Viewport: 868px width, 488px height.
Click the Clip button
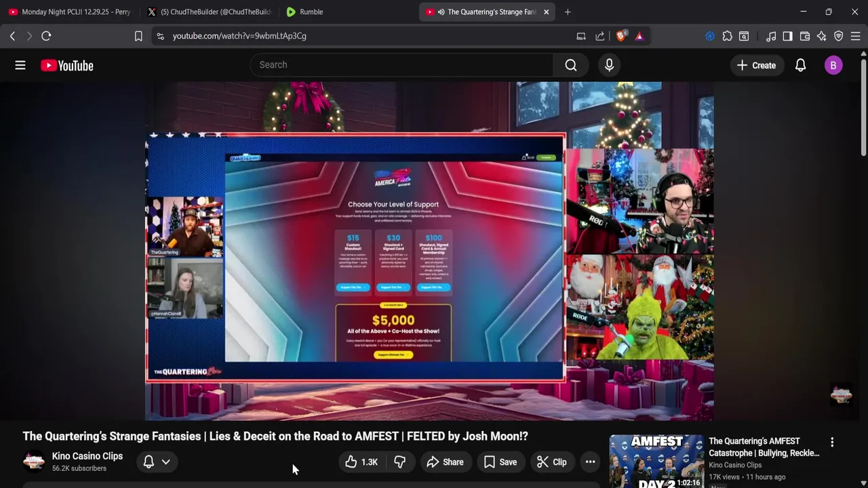552,462
